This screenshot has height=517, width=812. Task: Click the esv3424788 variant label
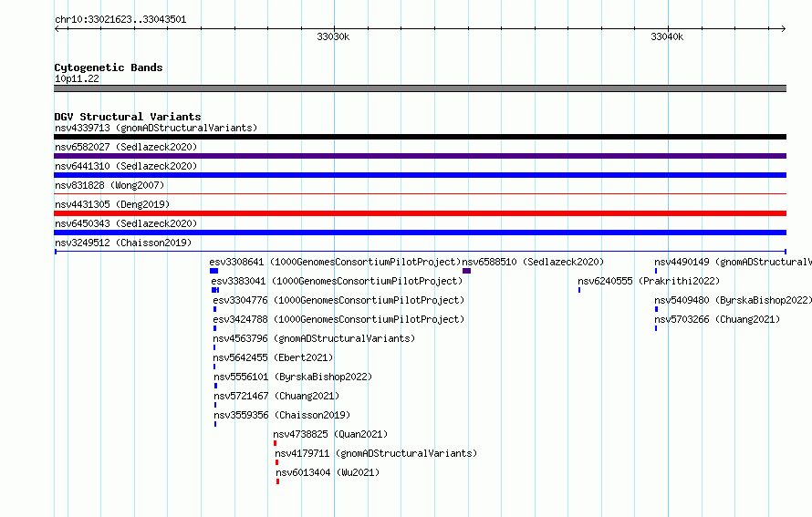[338, 319]
